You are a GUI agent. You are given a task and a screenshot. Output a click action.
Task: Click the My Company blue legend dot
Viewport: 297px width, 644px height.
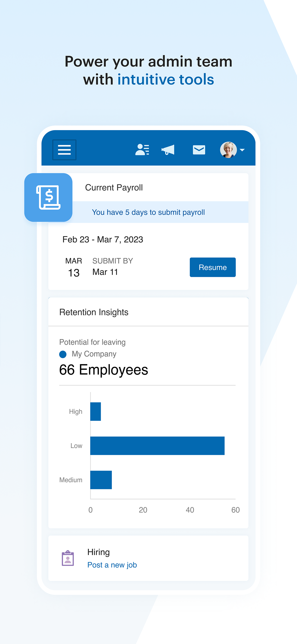(63, 354)
